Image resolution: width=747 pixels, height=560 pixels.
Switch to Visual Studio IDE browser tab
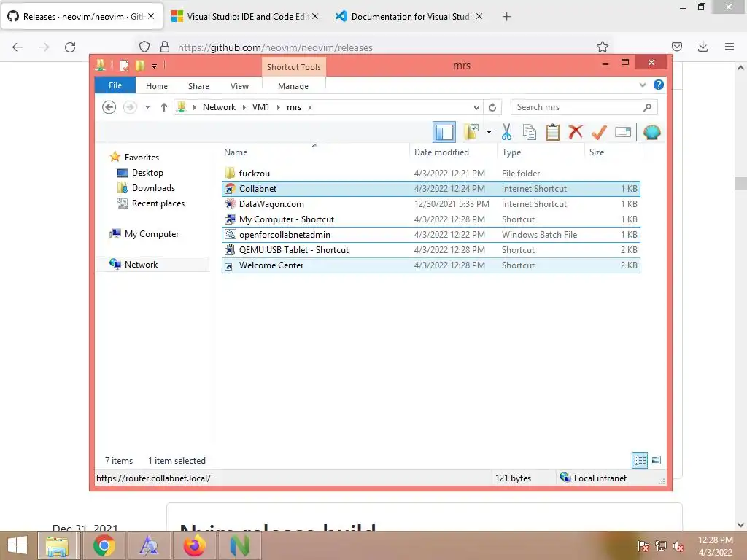coord(245,16)
